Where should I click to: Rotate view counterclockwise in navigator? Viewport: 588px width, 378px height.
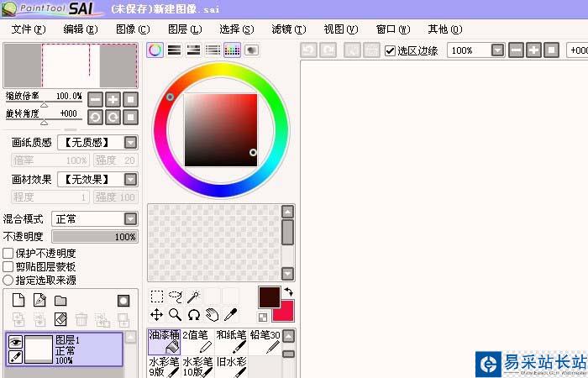tap(95, 118)
